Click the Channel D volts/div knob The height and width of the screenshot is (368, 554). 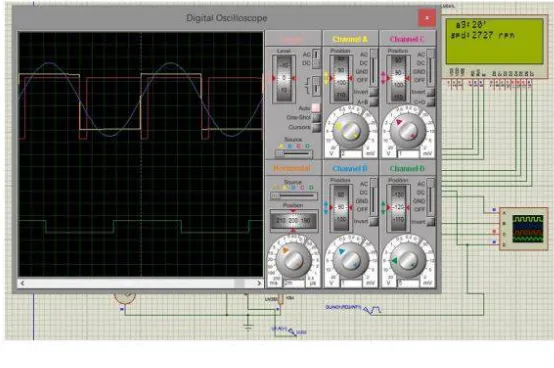point(408,260)
